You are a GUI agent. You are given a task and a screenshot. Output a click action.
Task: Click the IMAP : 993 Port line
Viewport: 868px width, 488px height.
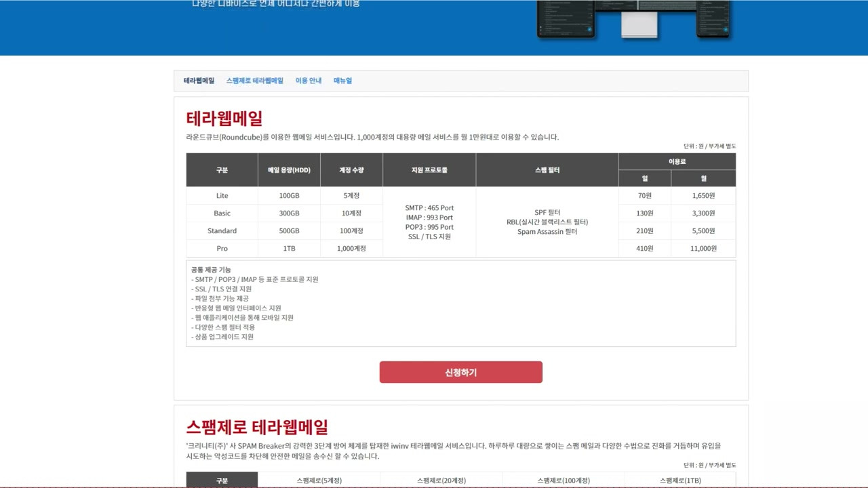tap(429, 218)
